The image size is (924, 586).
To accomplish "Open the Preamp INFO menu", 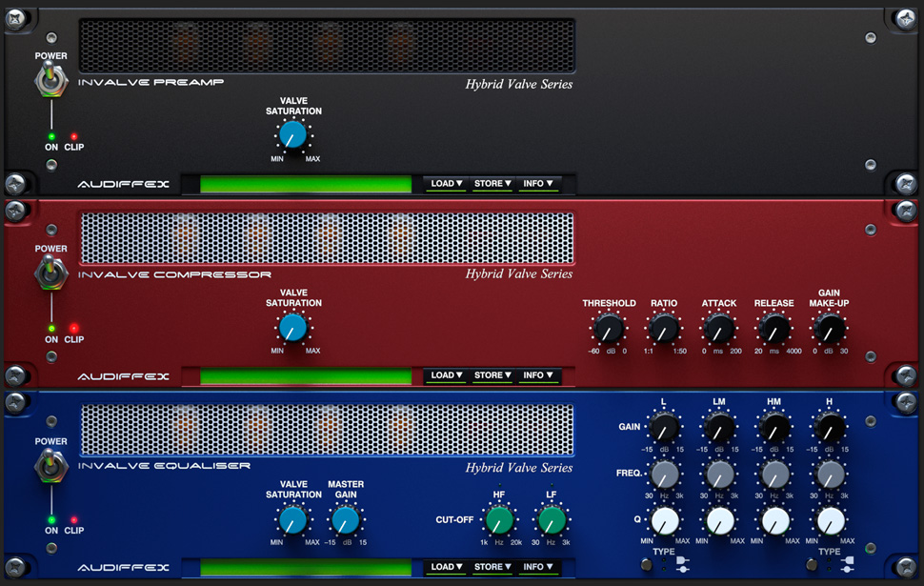I will point(537,184).
